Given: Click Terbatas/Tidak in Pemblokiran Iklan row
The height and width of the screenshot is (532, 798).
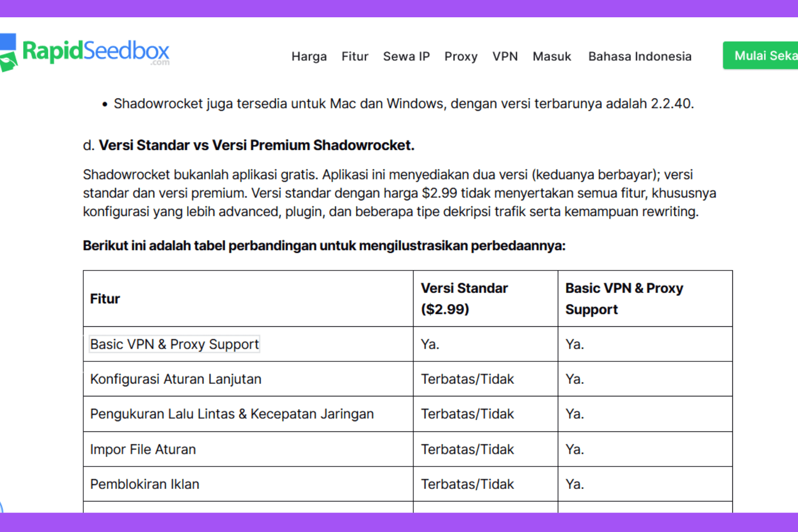Looking at the screenshot, I should [x=467, y=484].
